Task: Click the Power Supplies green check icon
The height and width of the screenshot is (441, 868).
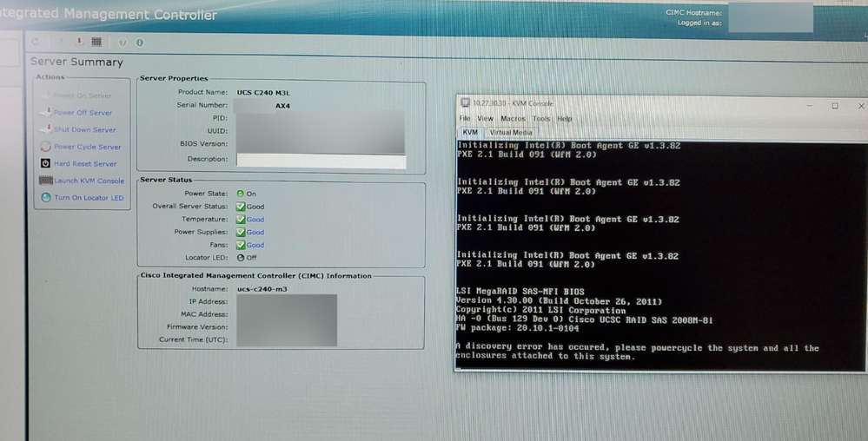Action: click(241, 232)
